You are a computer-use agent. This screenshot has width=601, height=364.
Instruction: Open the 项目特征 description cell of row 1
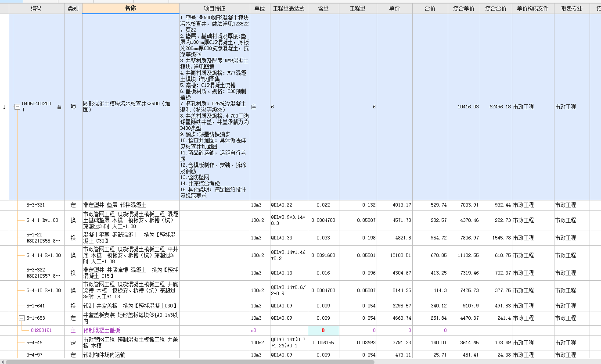(x=215, y=107)
